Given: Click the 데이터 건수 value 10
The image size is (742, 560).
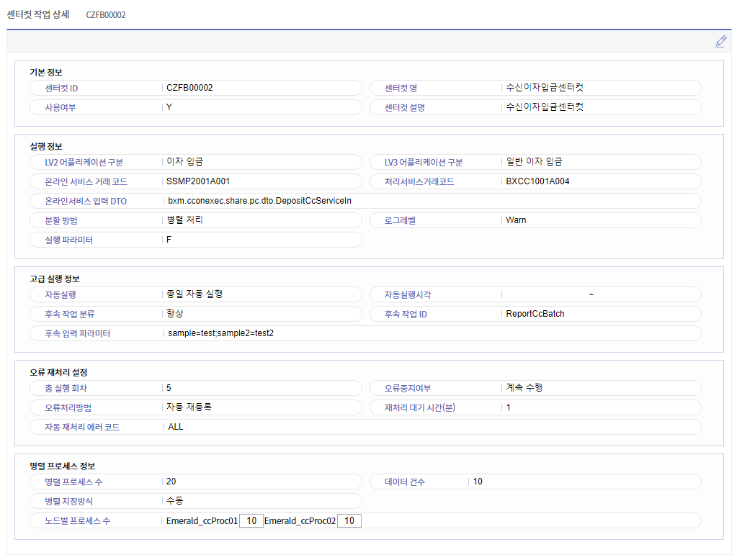Looking at the screenshot, I should pos(478,482).
